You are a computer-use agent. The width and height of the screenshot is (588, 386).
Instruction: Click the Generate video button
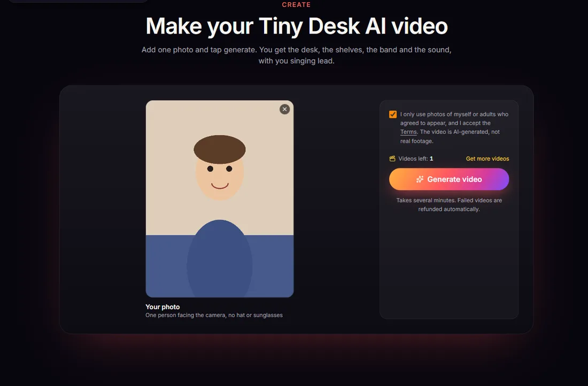449,179
